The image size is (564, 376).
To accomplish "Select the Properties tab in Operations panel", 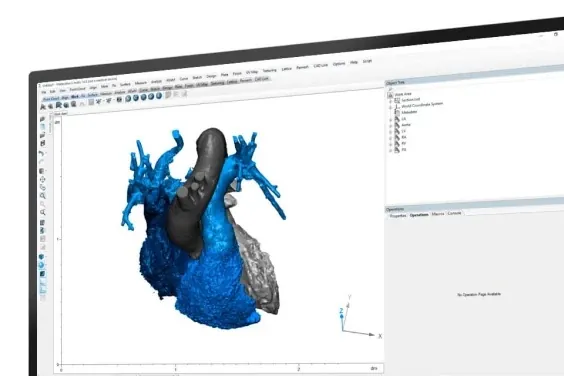I will point(397,216).
